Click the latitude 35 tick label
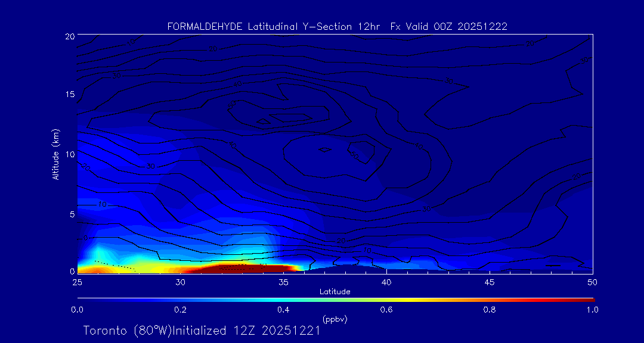The width and height of the screenshot is (644, 343). 283,281
